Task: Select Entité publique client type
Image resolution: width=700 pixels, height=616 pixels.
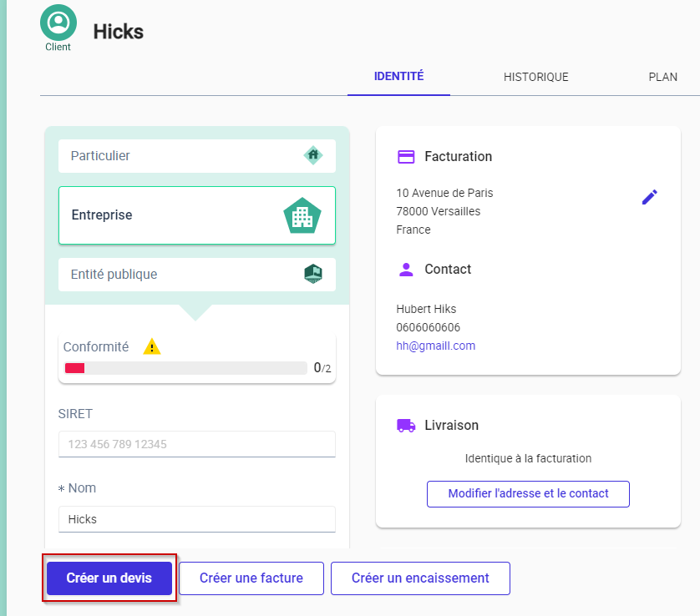Action: click(175, 275)
